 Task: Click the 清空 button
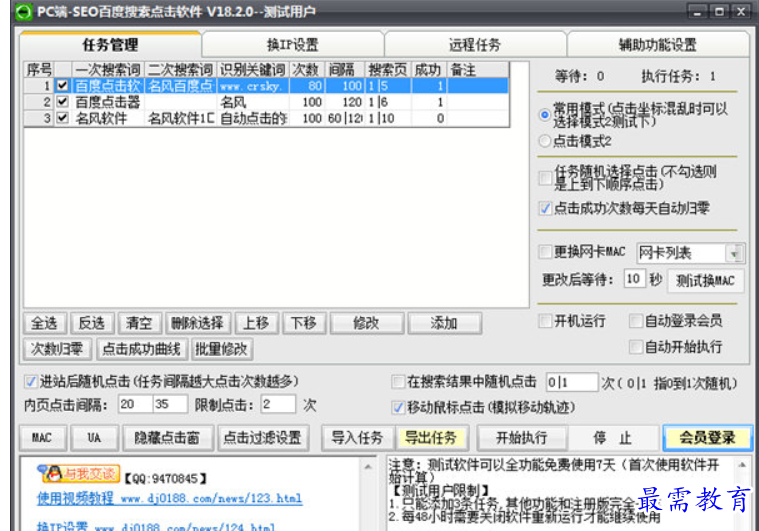(x=139, y=323)
